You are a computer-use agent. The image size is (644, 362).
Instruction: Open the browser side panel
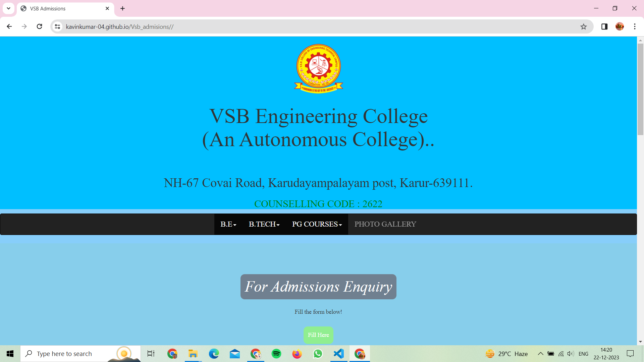click(x=604, y=26)
